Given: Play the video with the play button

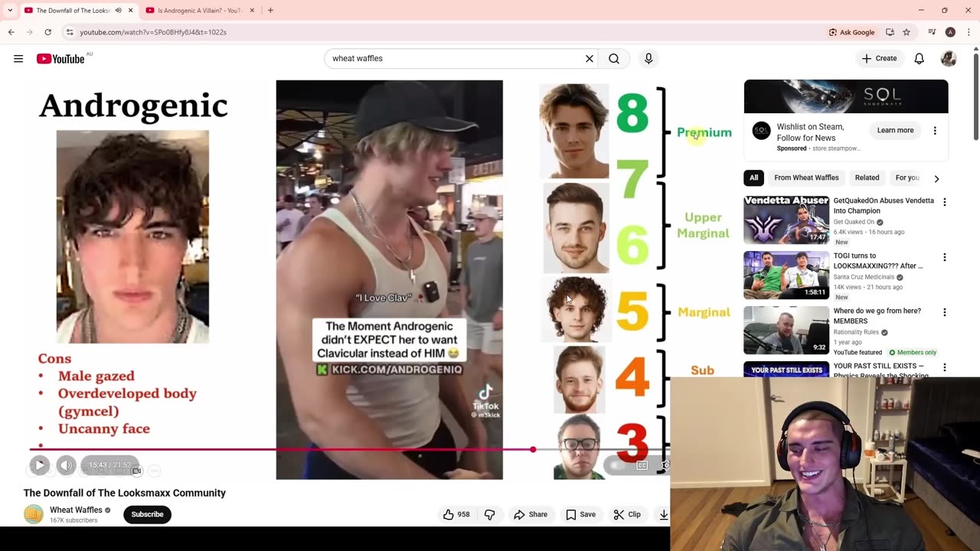Looking at the screenshot, I should pyautogui.click(x=40, y=465).
